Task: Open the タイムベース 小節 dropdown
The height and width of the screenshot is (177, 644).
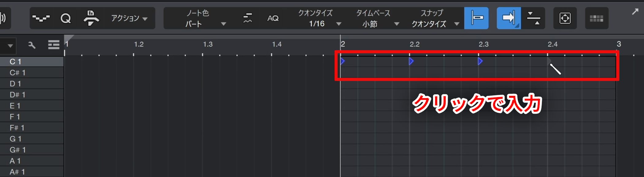Action: [x=377, y=18]
